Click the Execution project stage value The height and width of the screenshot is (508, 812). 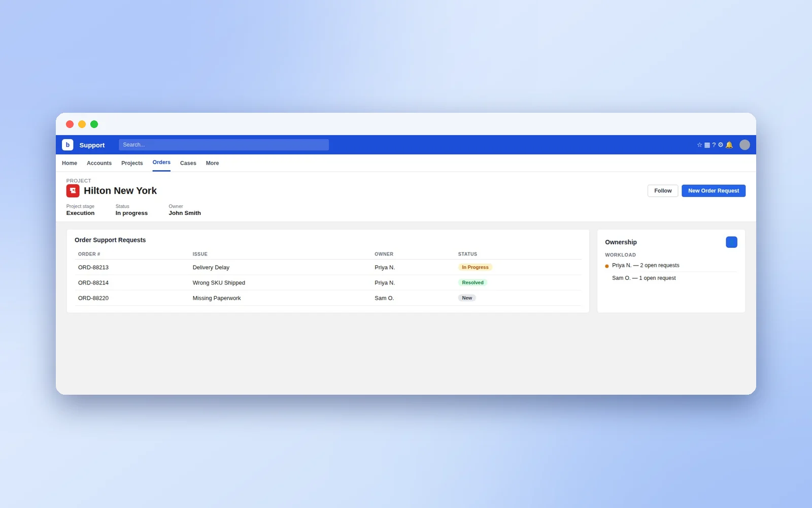(80, 213)
